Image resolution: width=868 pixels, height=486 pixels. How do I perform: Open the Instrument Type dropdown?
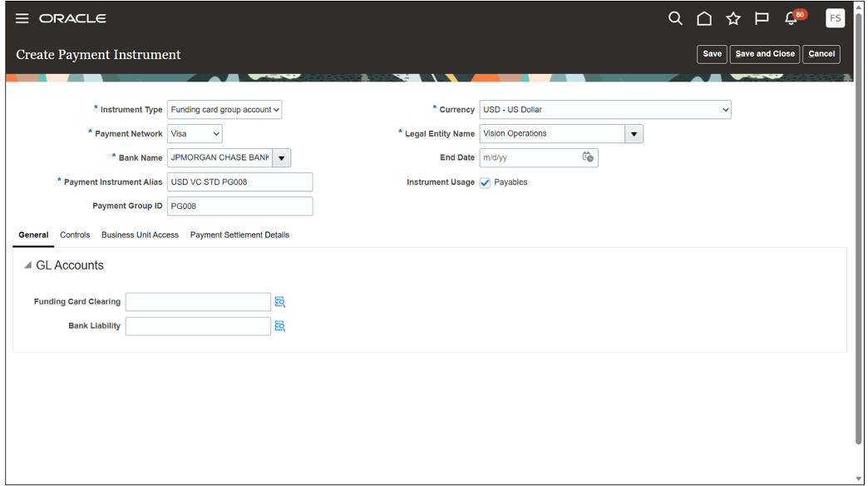tap(224, 110)
